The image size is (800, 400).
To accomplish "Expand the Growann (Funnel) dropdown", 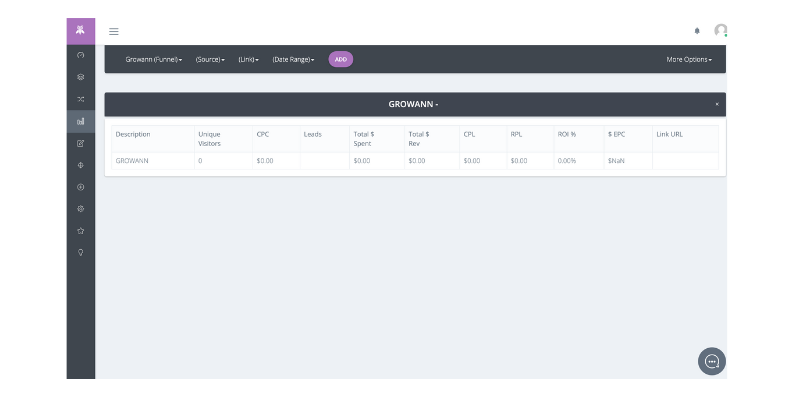I will 154,60.
